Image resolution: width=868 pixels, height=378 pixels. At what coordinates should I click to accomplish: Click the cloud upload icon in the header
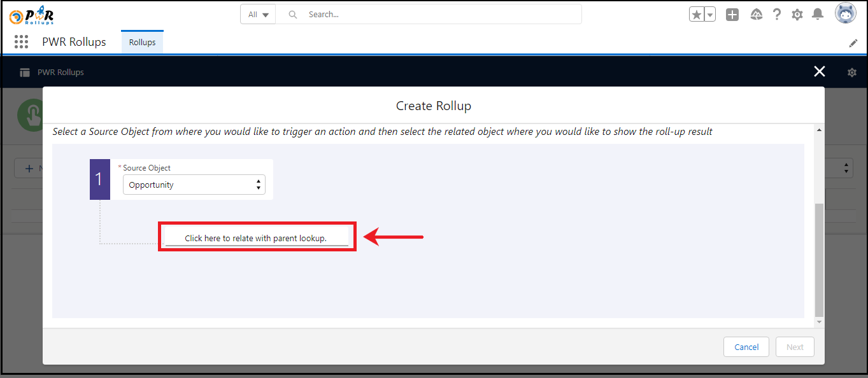(x=756, y=14)
